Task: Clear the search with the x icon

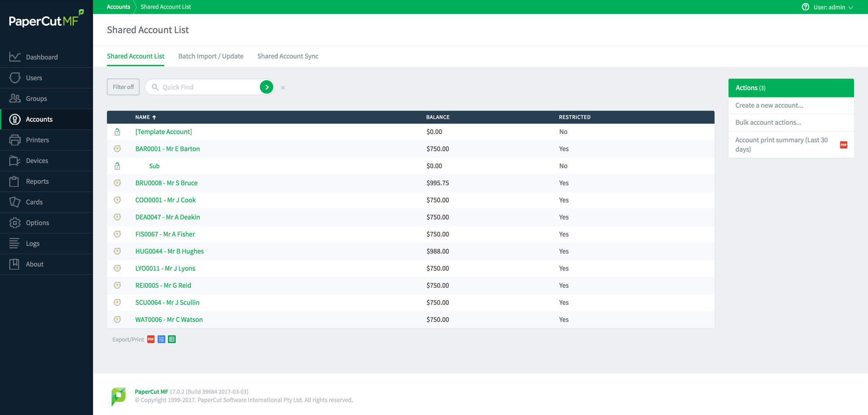Action: pyautogui.click(x=283, y=88)
